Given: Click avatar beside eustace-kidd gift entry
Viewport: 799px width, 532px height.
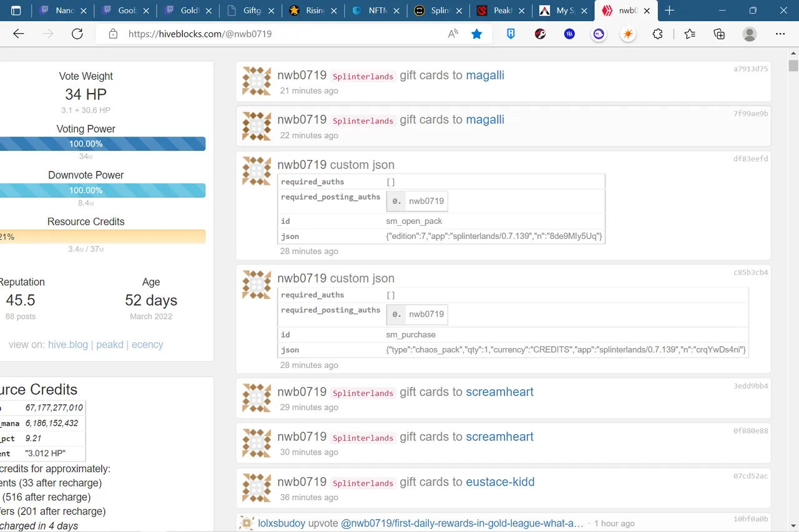Looking at the screenshot, I should [x=257, y=488].
